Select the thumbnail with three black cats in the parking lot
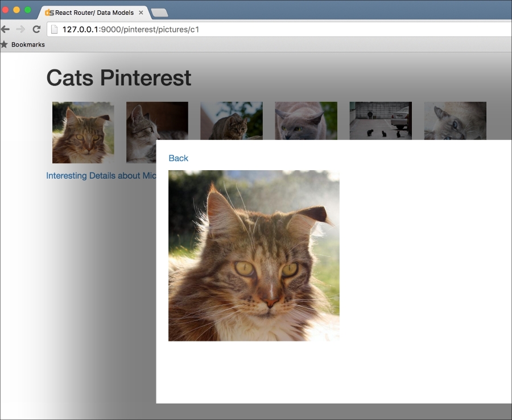 [x=381, y=121]
